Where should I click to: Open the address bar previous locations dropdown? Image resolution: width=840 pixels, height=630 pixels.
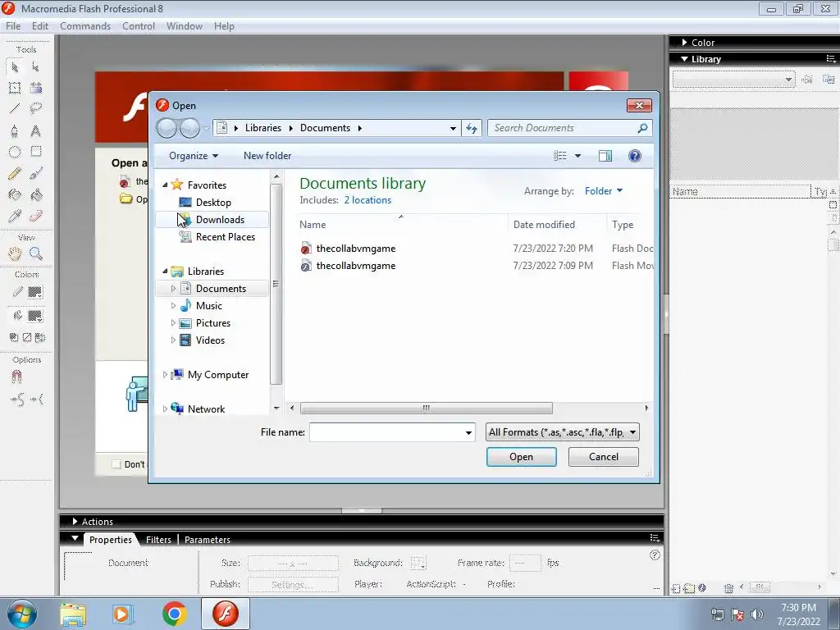[x=453, y=128]
